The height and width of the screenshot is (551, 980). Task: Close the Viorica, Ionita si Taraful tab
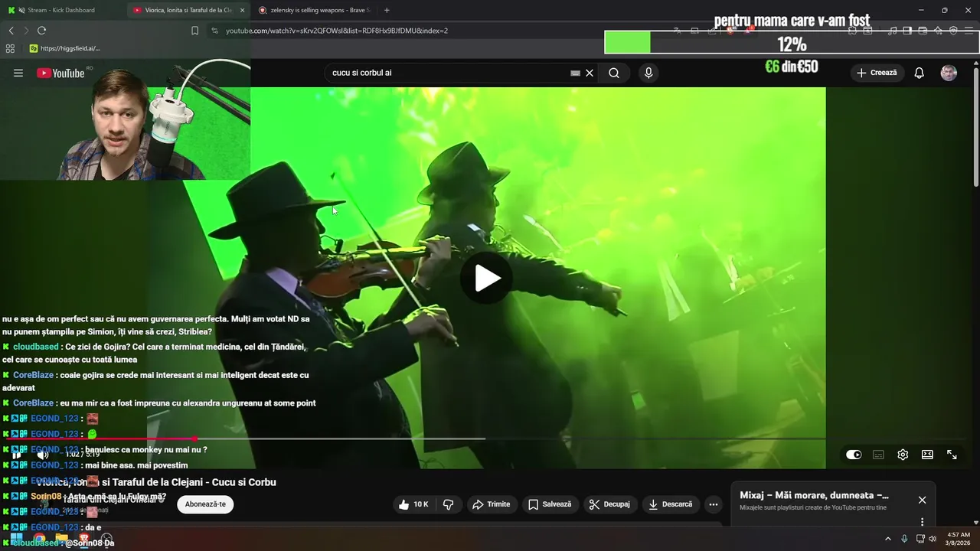pos(243,10)
